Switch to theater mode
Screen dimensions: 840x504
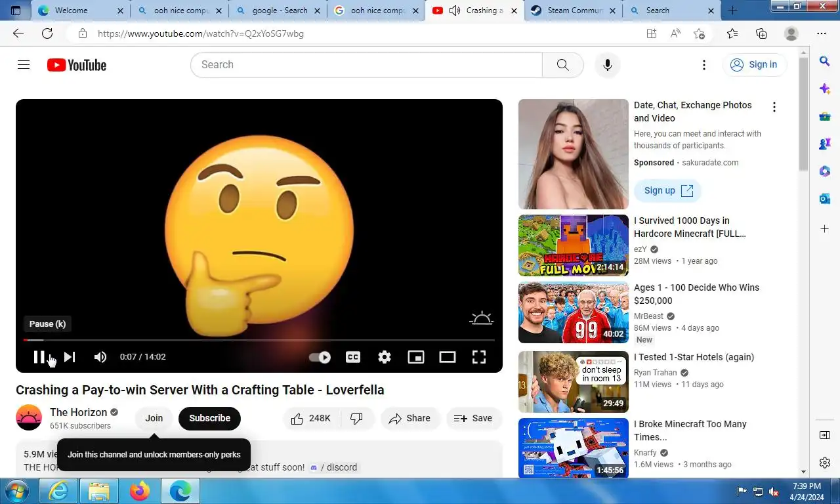click(x=448, y=357)
